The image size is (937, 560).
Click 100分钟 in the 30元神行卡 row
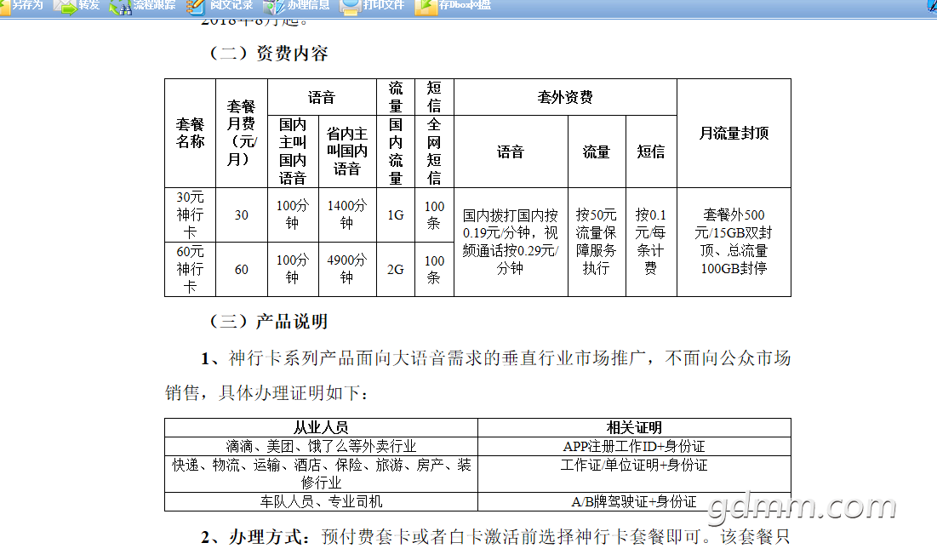coord(293,215)
